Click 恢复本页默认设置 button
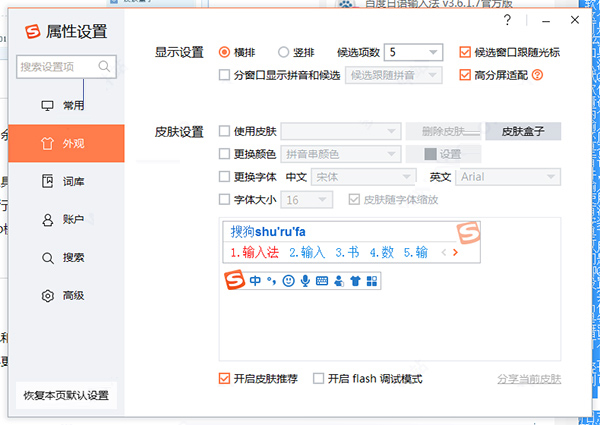600x425 pixels. (x=66, y=395)
